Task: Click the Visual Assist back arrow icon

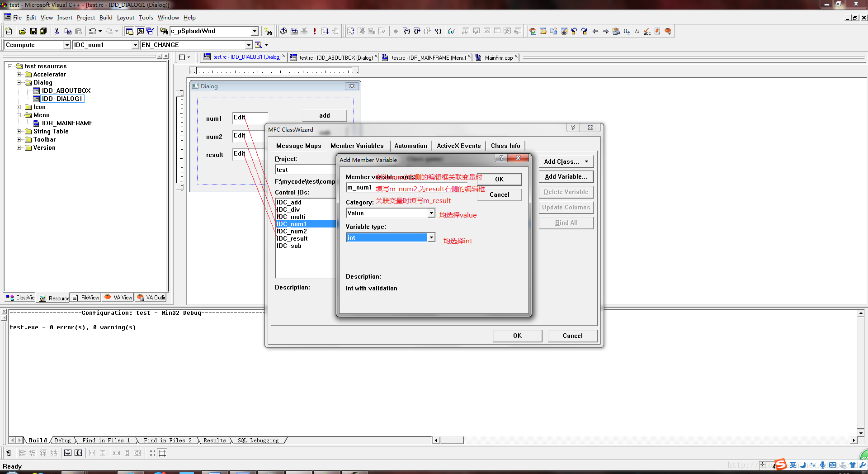Action: 595,31
